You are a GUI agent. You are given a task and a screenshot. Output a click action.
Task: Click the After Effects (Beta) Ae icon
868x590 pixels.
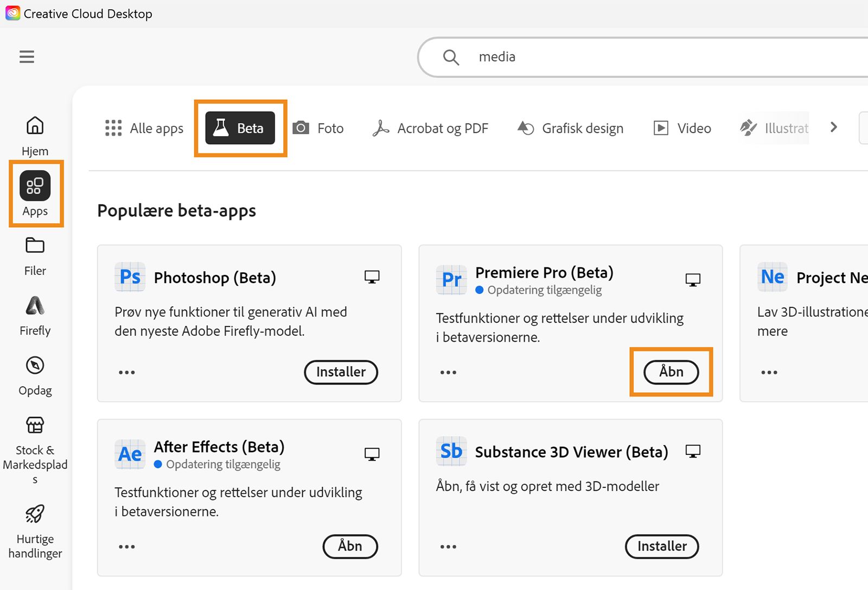(130, 454)
